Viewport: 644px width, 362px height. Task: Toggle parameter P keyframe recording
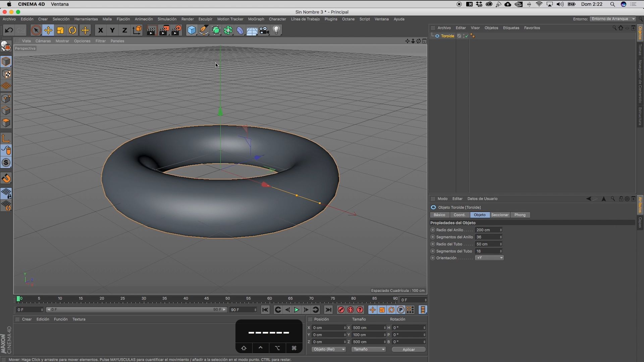coord(400,310)
